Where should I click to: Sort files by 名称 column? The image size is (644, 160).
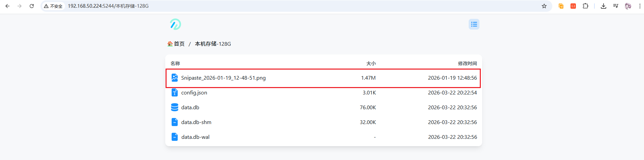click(x=175, y=63)
